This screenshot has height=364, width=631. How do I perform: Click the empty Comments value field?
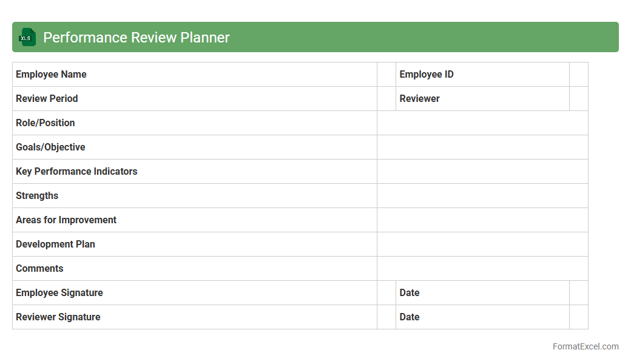482,269
